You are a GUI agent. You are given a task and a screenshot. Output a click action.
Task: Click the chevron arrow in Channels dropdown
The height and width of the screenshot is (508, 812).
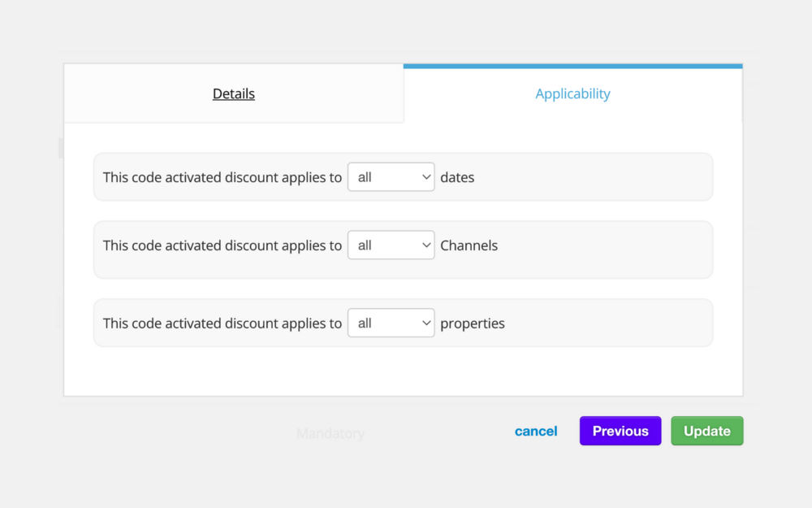coord(426,245)
